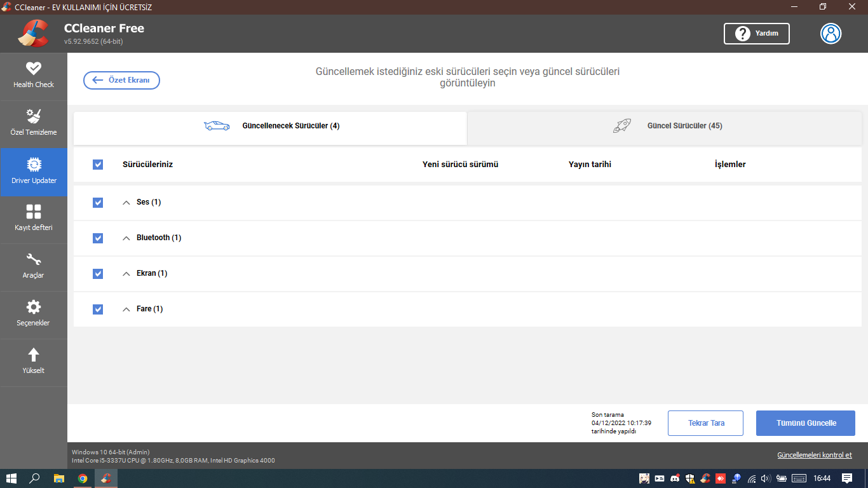Click CCleaner taskbar button
Viewport: 868px width, 488px height.
[106, 478]
